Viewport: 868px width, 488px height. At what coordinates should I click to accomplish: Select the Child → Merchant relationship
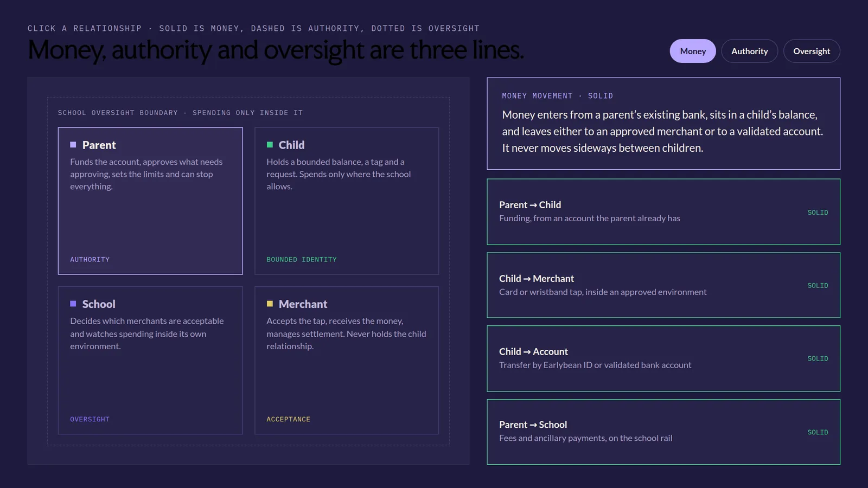(x=663, y=285)
